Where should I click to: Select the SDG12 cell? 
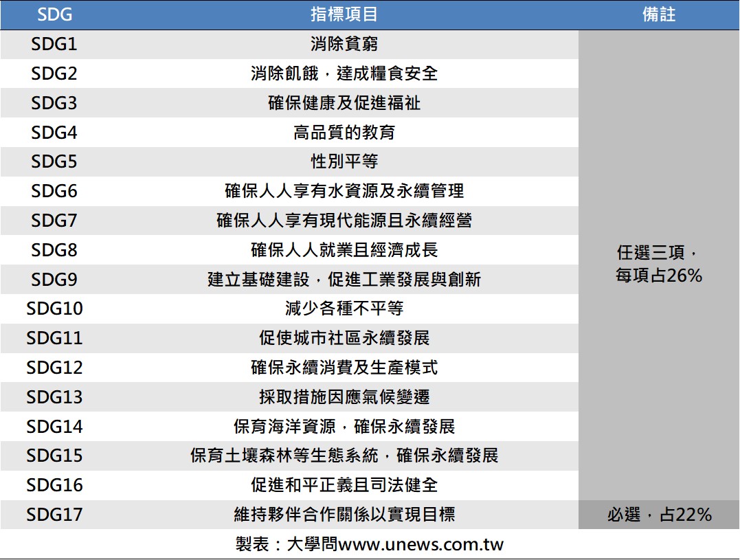(54, 368)
